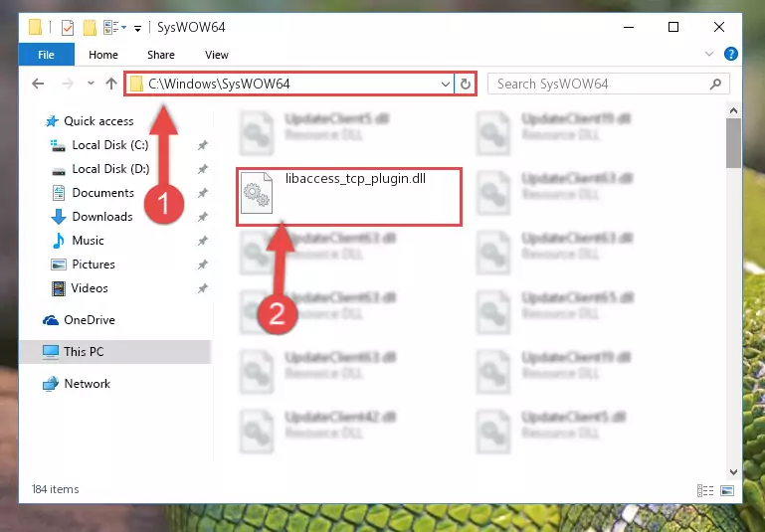Switch to details view layout icon
The height and width of the screenshot is (532, 765).
(705, 490)
